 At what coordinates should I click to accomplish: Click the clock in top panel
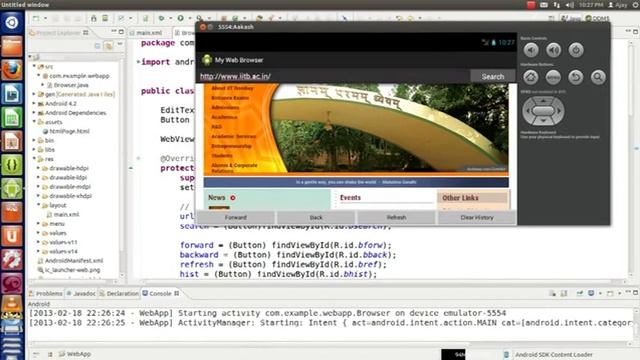point(591,5)
